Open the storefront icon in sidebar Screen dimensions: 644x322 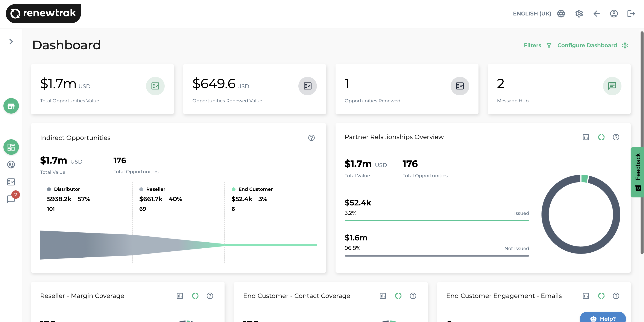pos(11,106)
